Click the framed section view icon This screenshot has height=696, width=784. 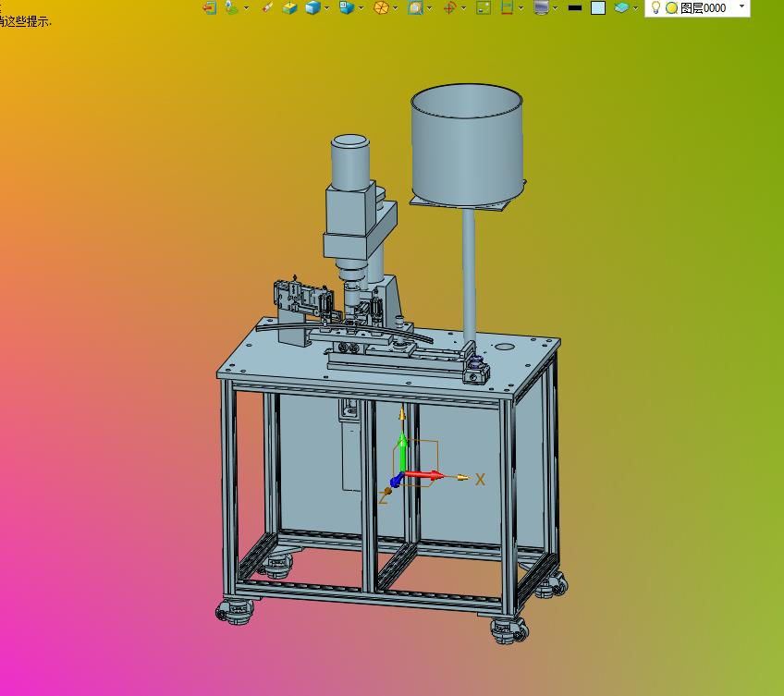(415, 7)
